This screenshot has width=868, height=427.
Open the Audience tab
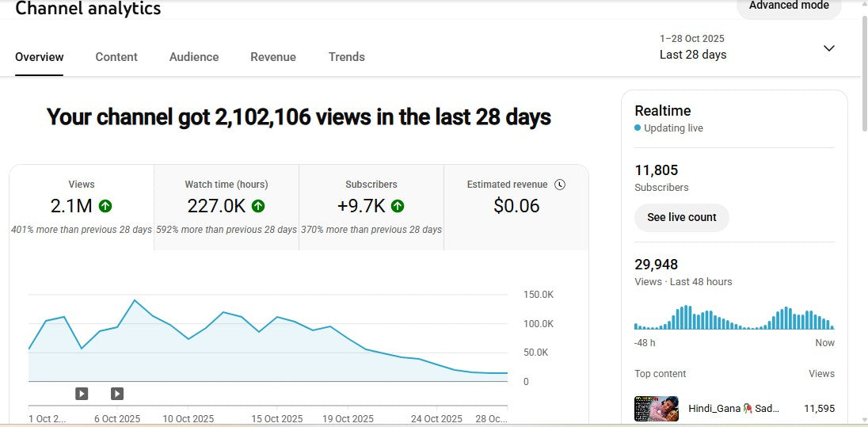194,57
